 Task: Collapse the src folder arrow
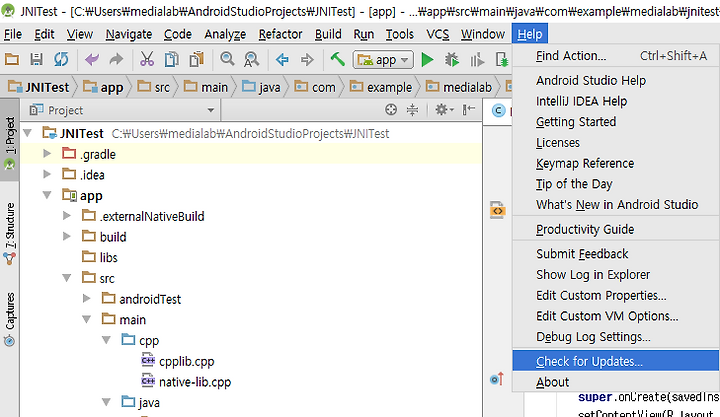pos(67,278)
